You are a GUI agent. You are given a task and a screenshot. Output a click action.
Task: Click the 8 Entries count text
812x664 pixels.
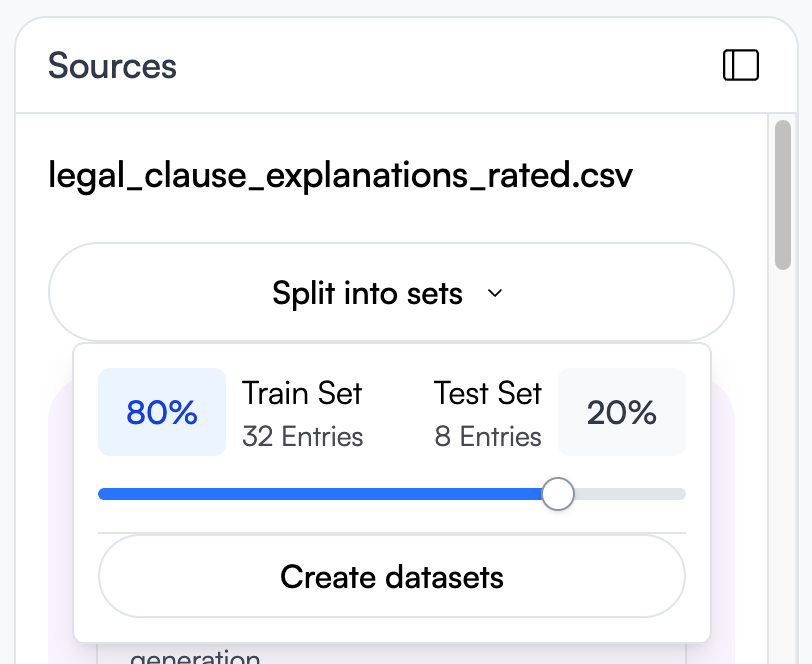488,437
